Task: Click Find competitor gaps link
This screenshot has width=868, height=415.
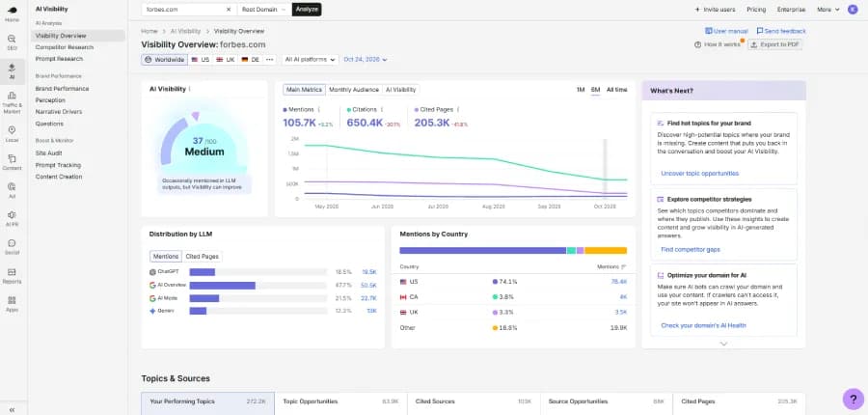Action: (691, 250)
